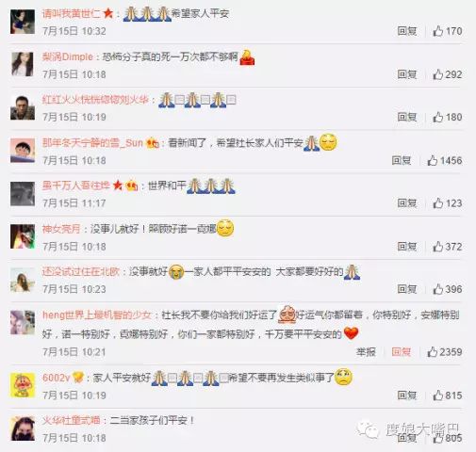Like the comment showing 396 likes

(x=438, y=289)
